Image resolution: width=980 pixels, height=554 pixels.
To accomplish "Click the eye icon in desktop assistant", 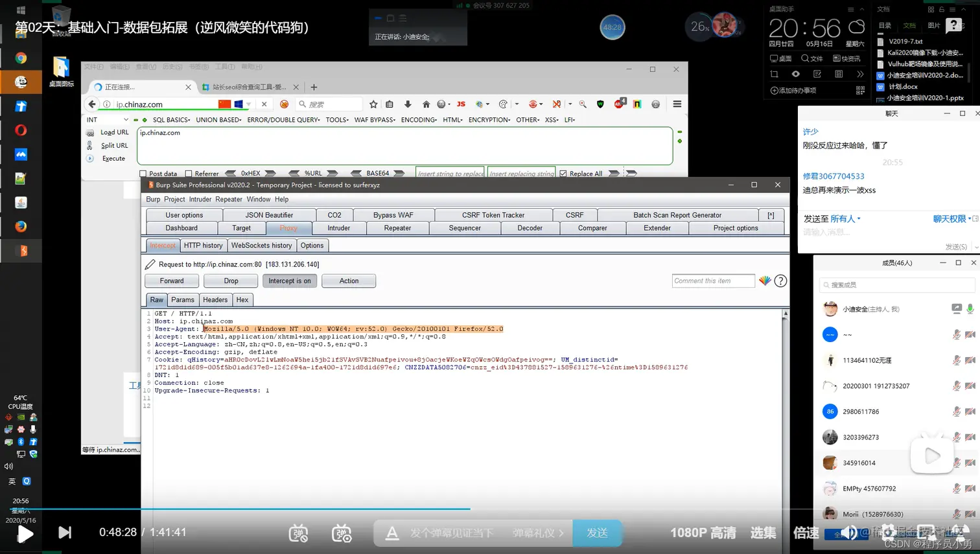I will (795, 75).
